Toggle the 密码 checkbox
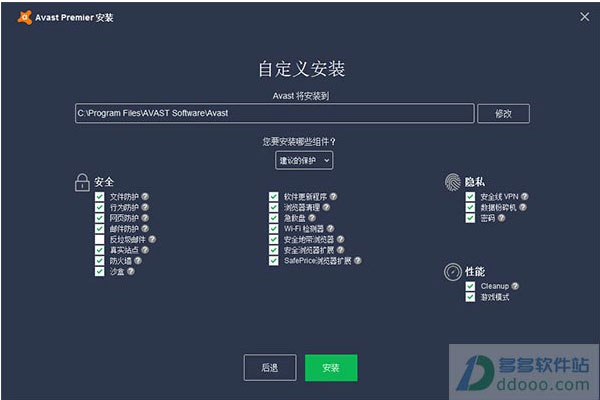 [470, 218]
